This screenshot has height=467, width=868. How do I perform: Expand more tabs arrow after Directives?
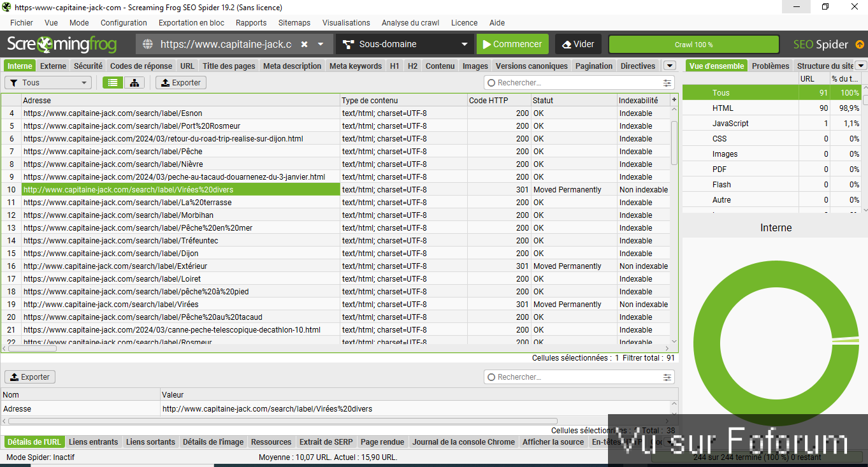(x=670, y=66)
